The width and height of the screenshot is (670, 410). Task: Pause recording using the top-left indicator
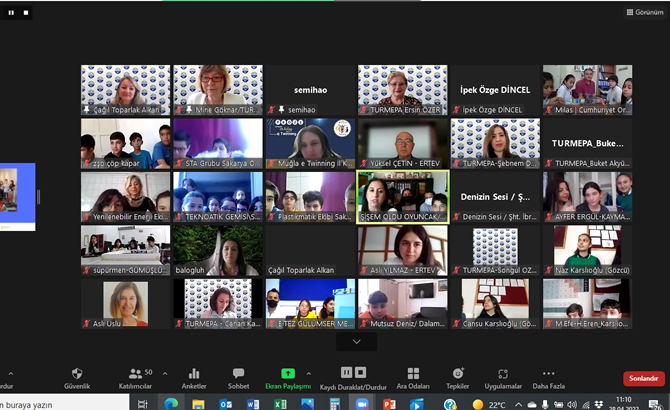(x=12, y=12)
